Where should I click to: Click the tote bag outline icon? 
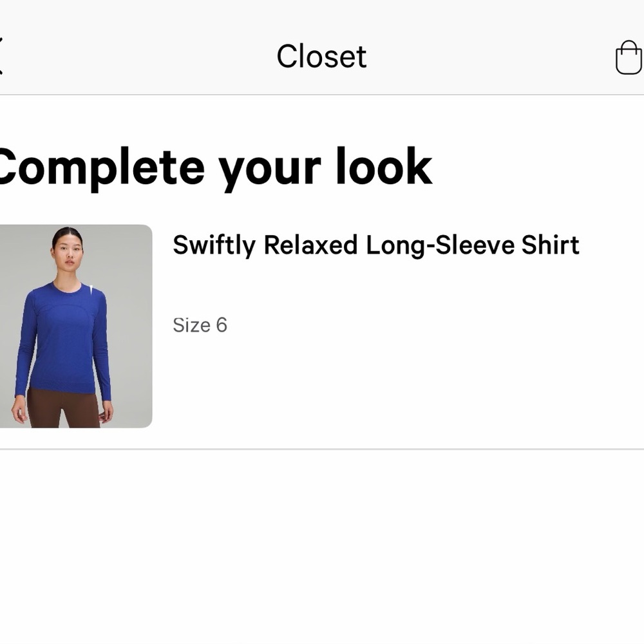point(630,57)
